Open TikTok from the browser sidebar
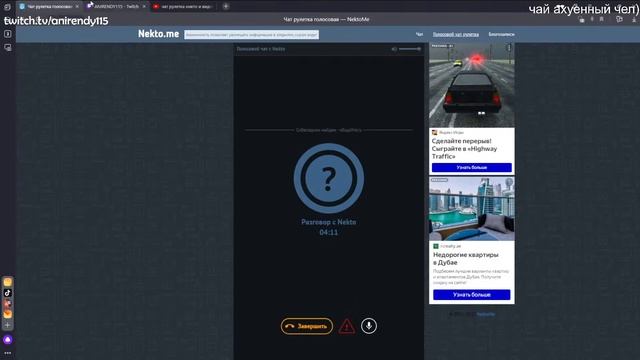The width and height of the screenshot is (640, 360). [x=7, y=293]
